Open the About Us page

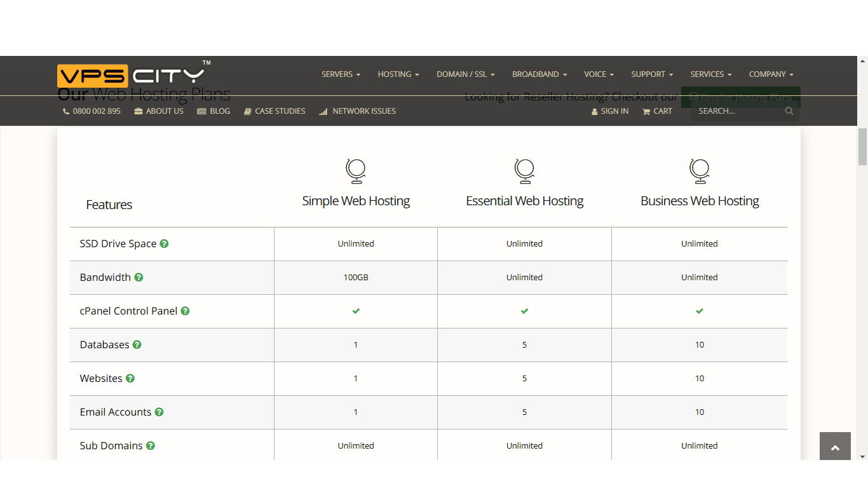(159, 111)
